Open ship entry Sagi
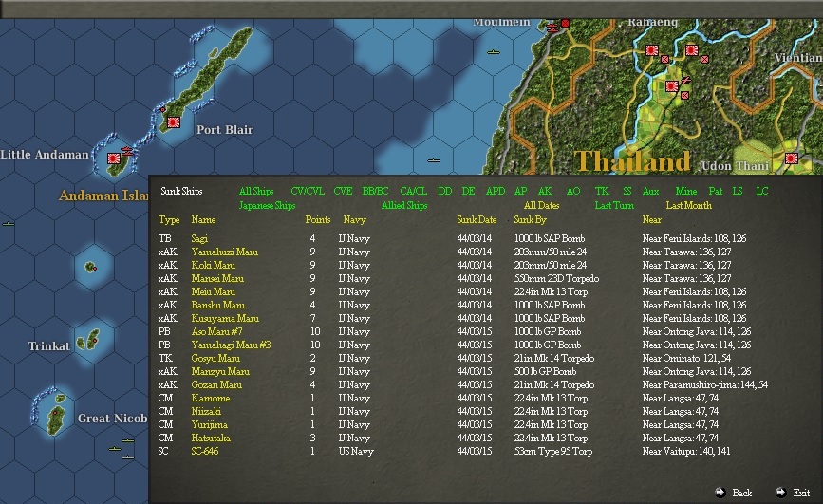The image size is (823, 504). coord(199,238)
